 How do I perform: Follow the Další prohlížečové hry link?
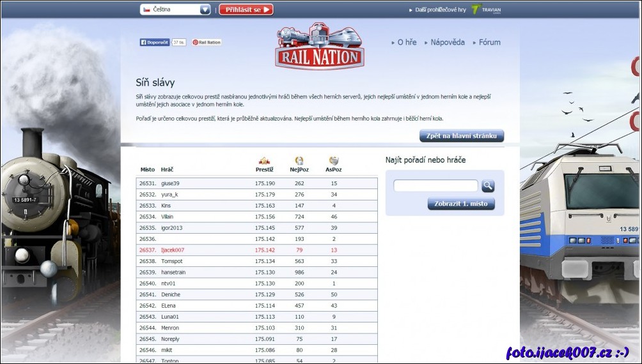tap(439, 10)
